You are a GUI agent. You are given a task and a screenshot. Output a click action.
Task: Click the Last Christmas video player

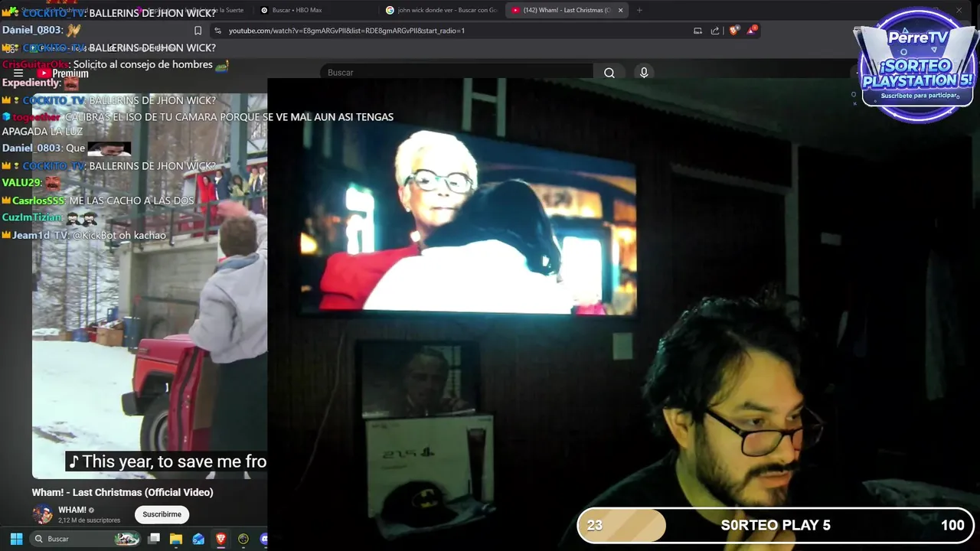149,287
